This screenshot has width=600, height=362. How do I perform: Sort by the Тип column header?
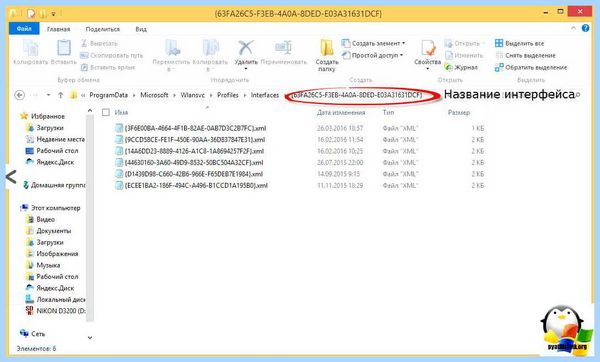point(388,113)
